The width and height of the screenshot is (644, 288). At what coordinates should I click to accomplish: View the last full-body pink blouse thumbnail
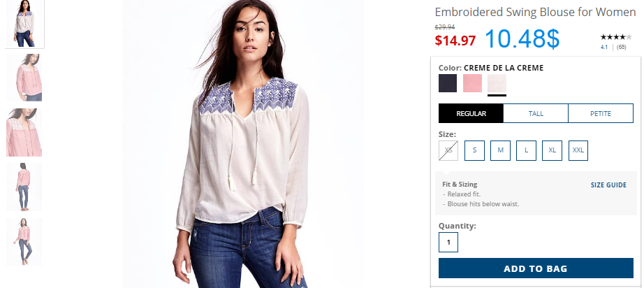(24, 242)
